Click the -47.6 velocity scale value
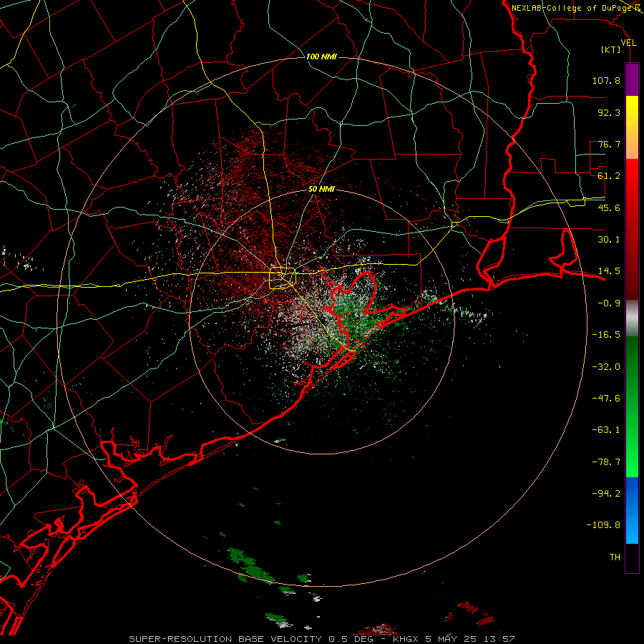Screen dimensions: 644x644 tap(606, 399)
